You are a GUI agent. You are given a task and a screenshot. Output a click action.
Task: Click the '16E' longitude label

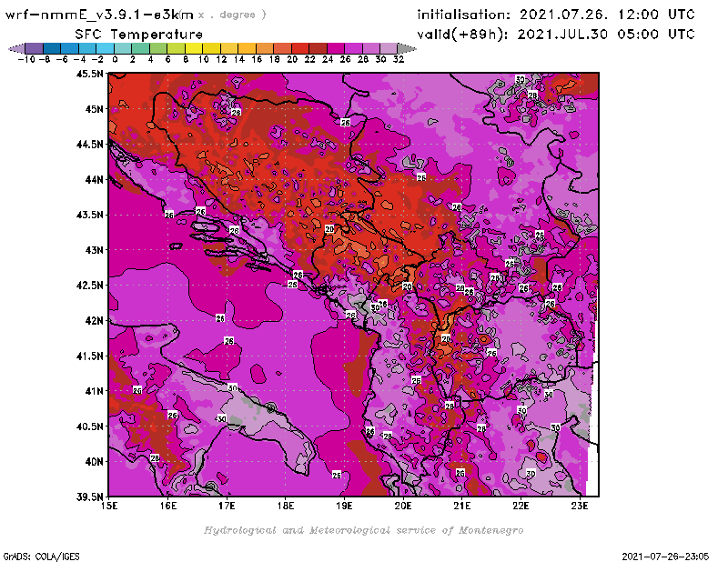click(168, 506)
